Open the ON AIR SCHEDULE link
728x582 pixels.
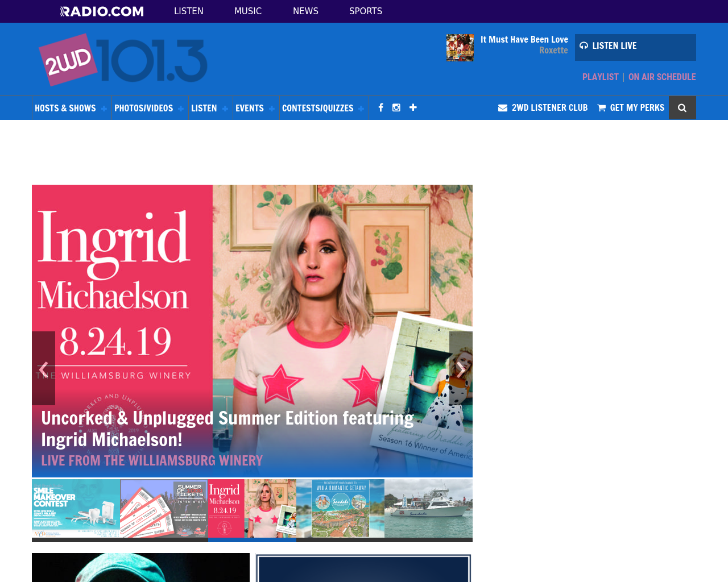click(662, 76)
